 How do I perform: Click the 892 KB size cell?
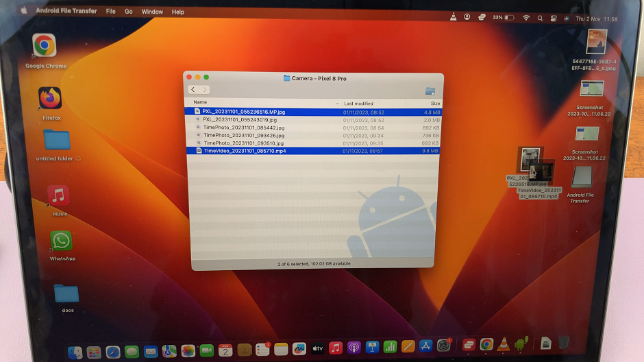pyautogui.click(x=431, y=128)
